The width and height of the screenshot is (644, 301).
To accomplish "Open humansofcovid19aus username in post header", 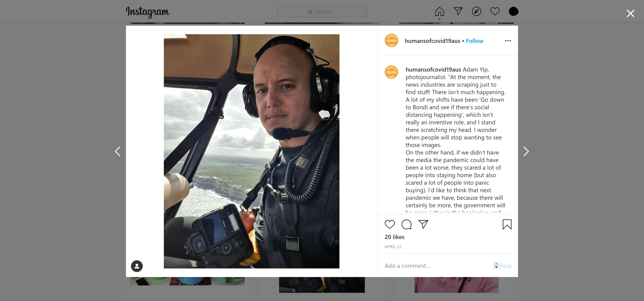I will 432,41.
